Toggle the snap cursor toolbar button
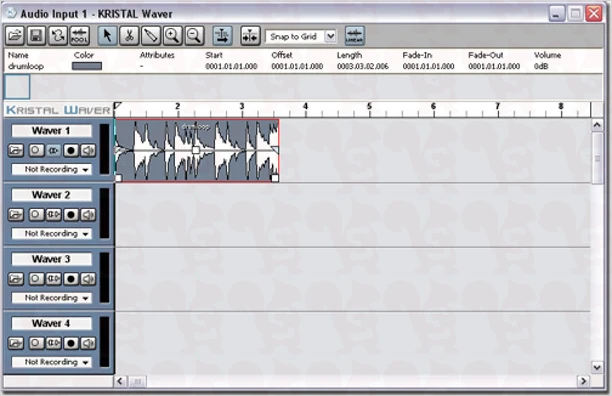612x396 pixels. (x=222, y=36)
